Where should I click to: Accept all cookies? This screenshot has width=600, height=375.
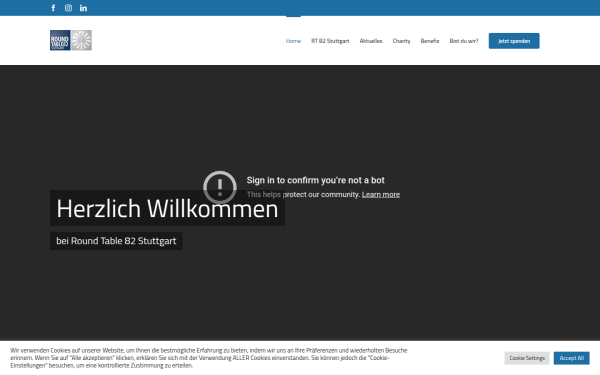coord(572,358)
